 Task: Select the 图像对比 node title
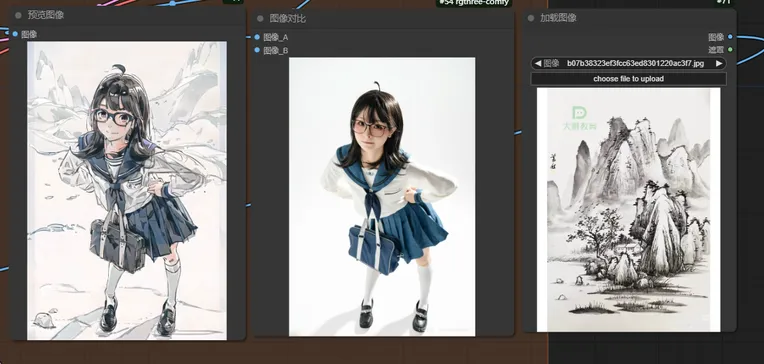click(288, 19)
